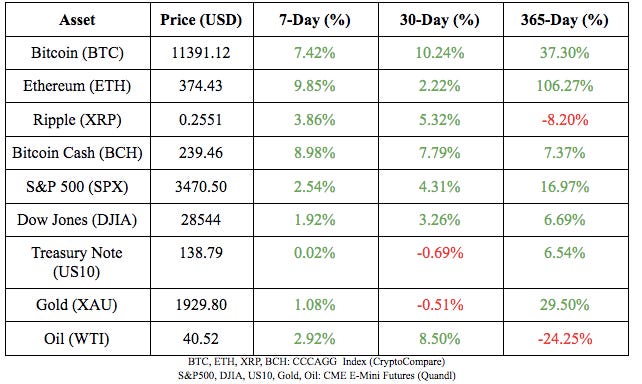Select the 30-Day (%) column header
This screenshot has height=384, width=642.
tap(440, 20)
